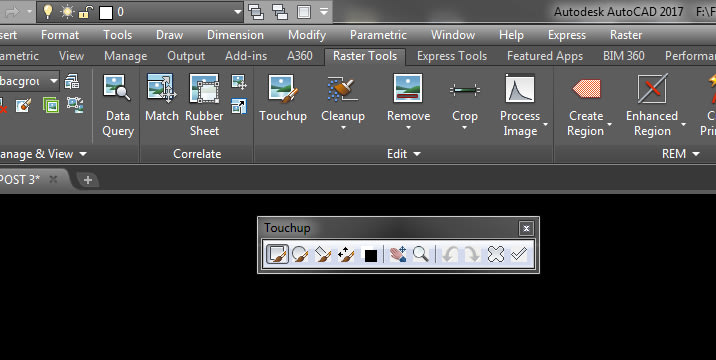
Task: Activate the zoom magnifier in Touchup toolbar
Action: tap(421, 254)
